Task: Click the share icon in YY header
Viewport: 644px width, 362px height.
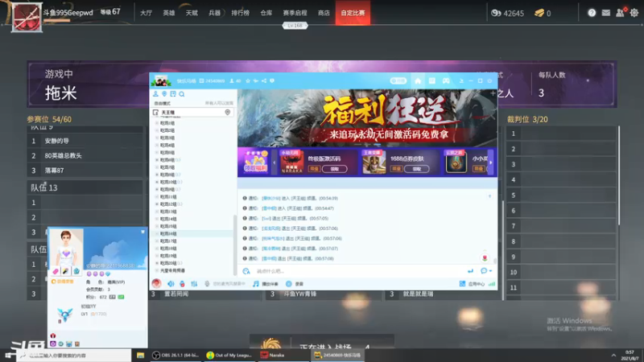Action: pyautogui.click(x=264, y=81)
